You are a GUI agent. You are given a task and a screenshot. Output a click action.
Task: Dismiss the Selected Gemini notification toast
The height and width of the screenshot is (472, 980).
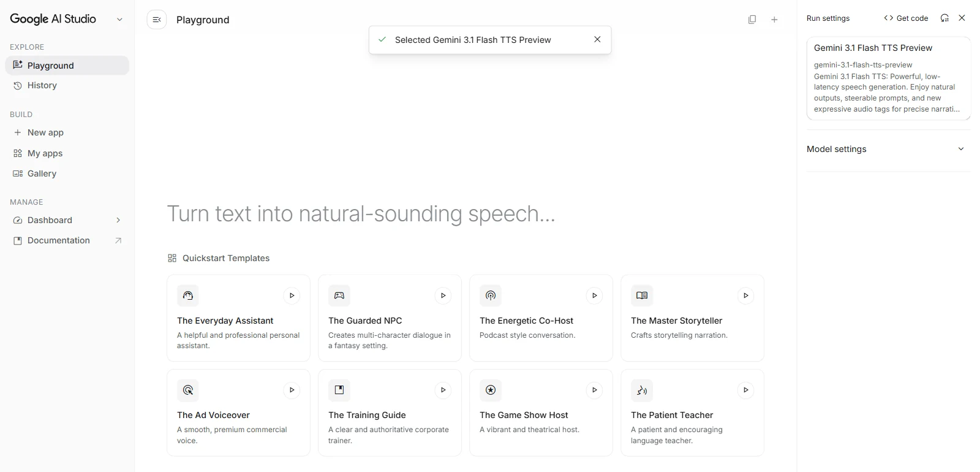597,39
